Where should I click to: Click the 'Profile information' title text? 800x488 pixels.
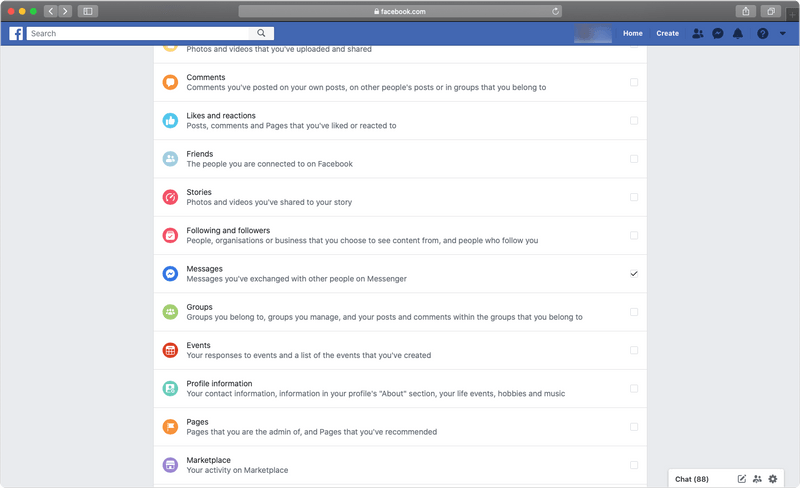[x=219, y=383]
